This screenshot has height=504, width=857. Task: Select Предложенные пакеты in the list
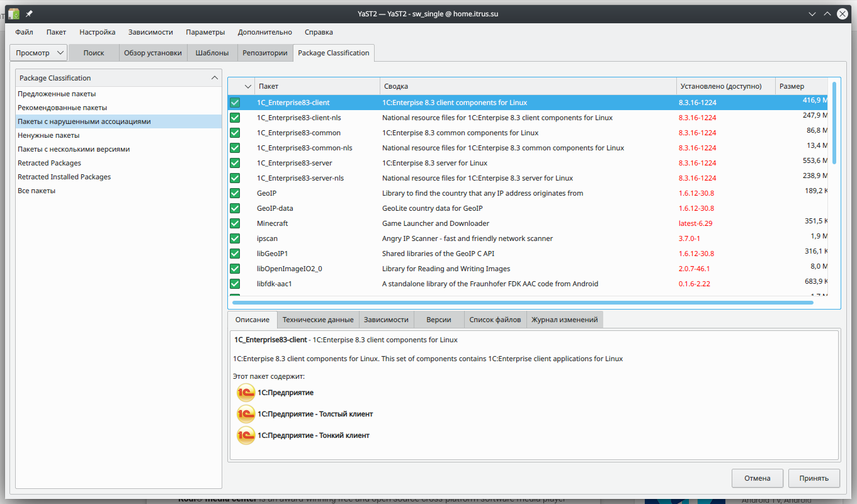pos(119,94)
